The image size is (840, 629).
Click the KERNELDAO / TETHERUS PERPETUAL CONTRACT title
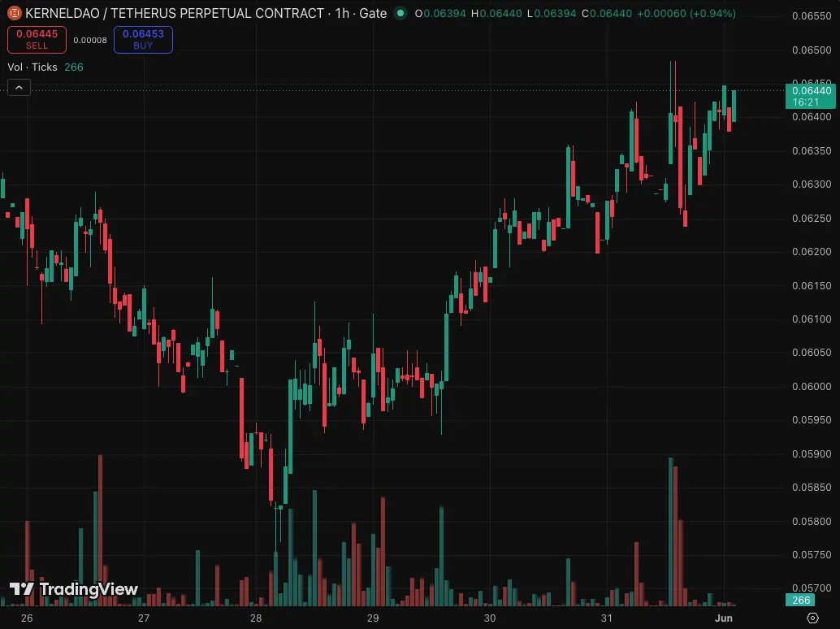click(175, 13)
